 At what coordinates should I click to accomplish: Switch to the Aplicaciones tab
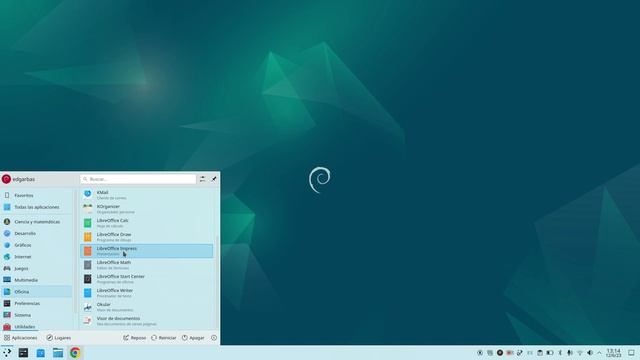[20, 338]
